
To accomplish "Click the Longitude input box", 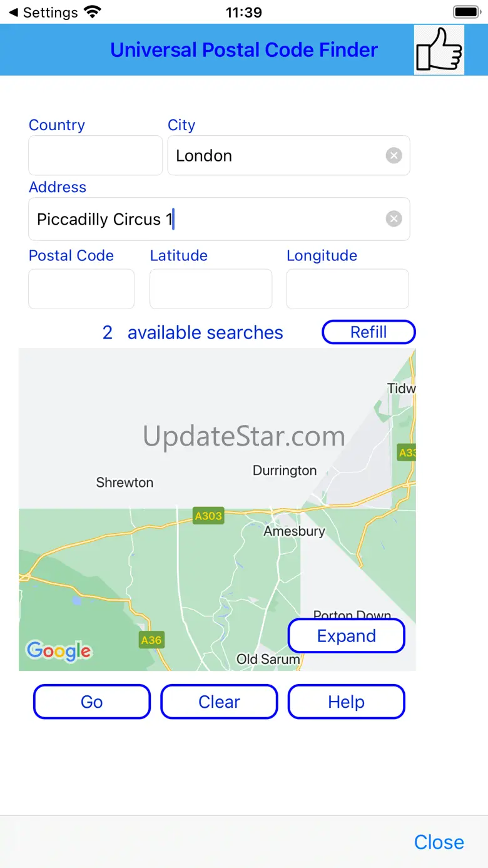I will (x=347, y=289).
